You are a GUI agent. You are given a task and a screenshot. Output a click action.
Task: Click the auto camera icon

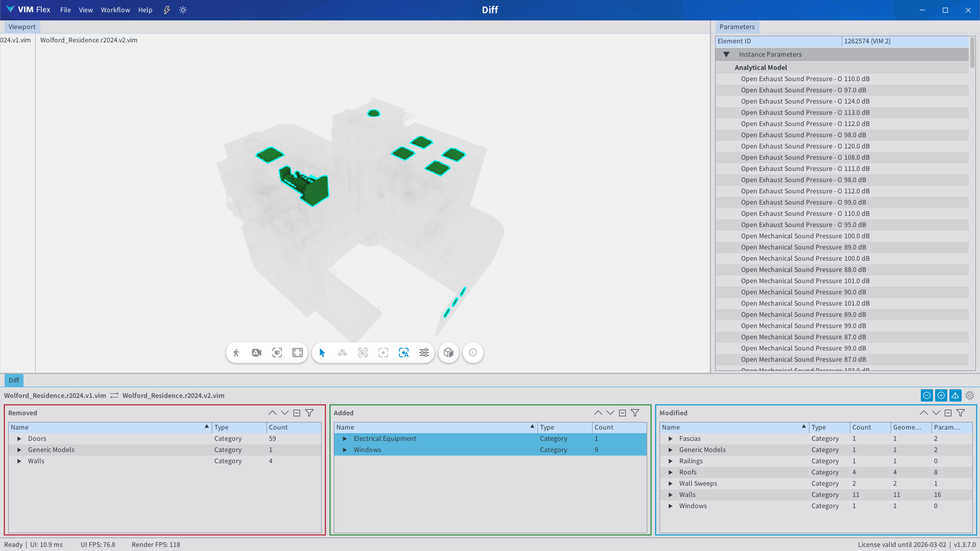[x=257, y=353]
